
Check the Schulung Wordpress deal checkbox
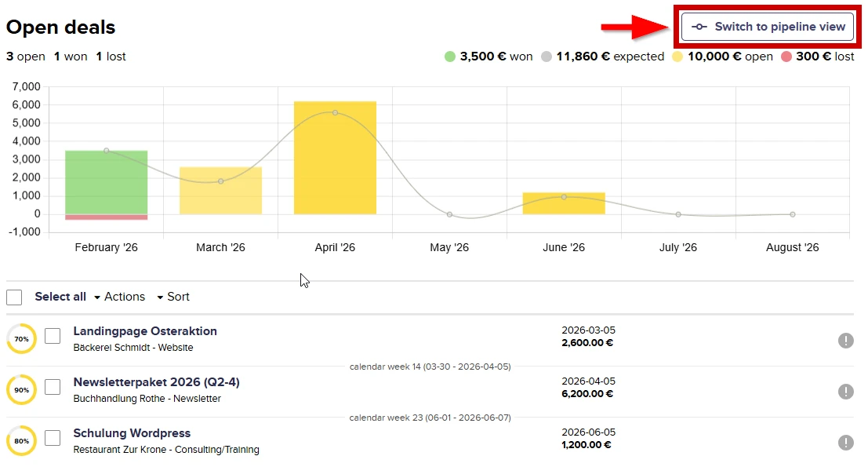coord(53,438)
